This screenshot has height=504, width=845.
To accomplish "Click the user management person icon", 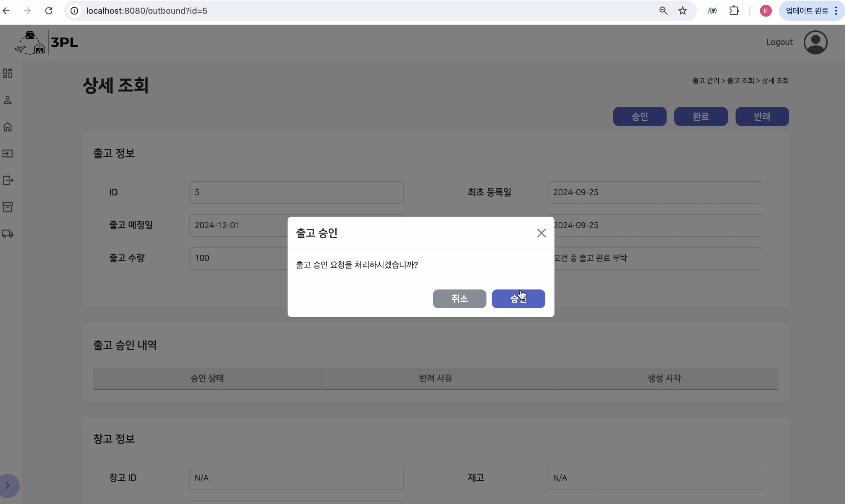I will point(7,100).
